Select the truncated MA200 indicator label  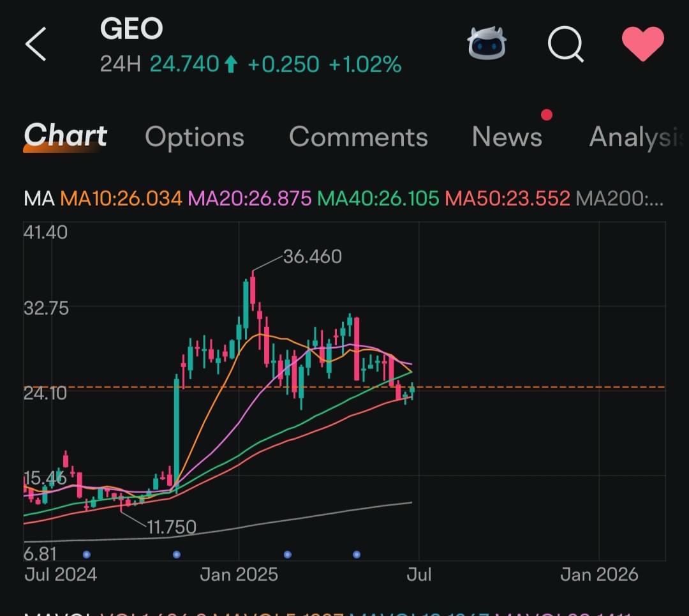click(x=619, y=199)
